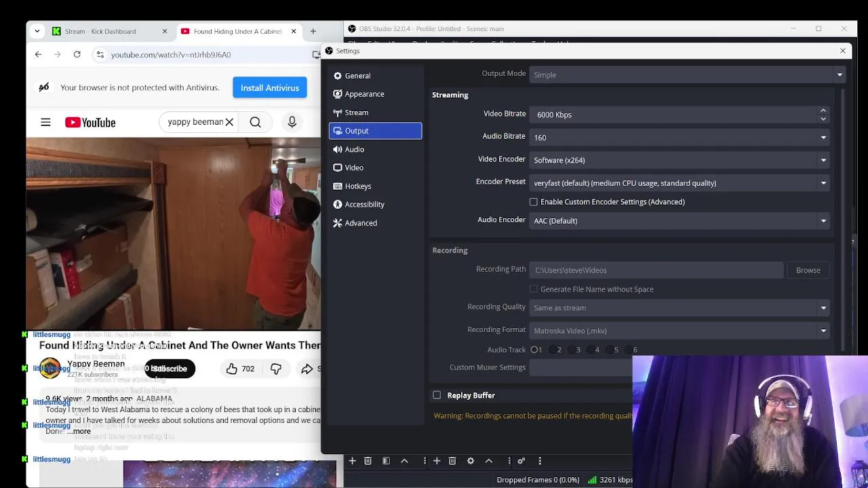The image size is (868, 488).
Task: Open the Audio Bitrate dropdown
Action: click(x=679, y=138)
